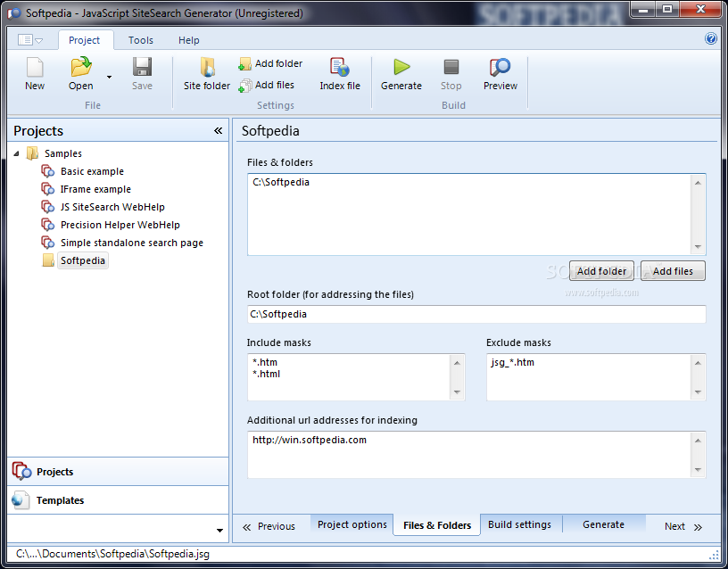Screen dimensions: 728x569
Task: Click the Projects section icon
Action: (21, 472)
